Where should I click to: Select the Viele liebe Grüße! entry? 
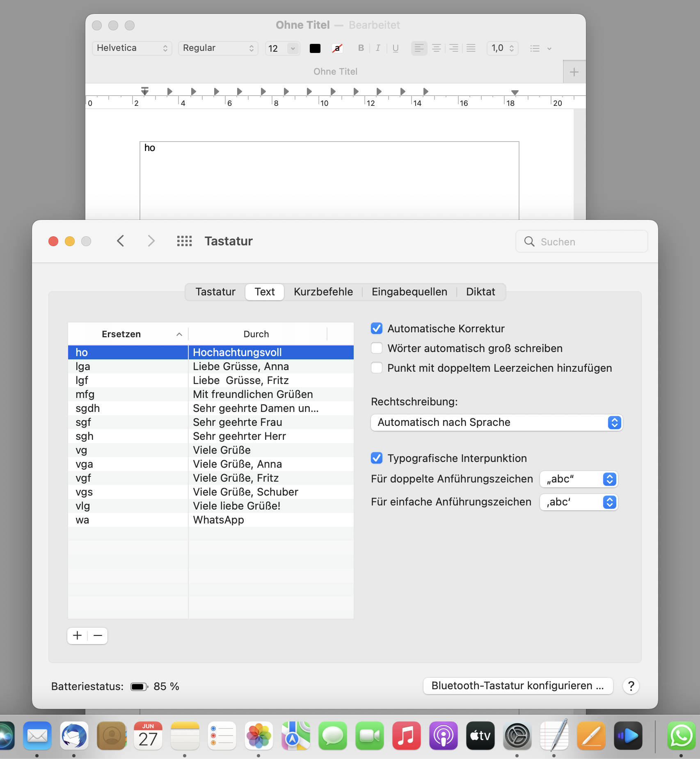point(211,506)
